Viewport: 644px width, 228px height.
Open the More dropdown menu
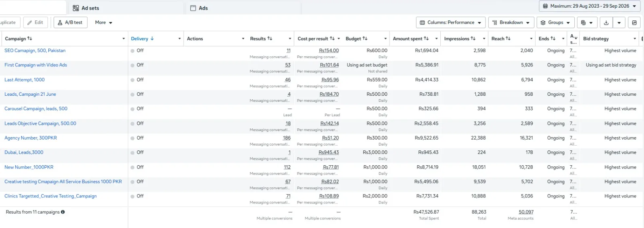point(103,23)
